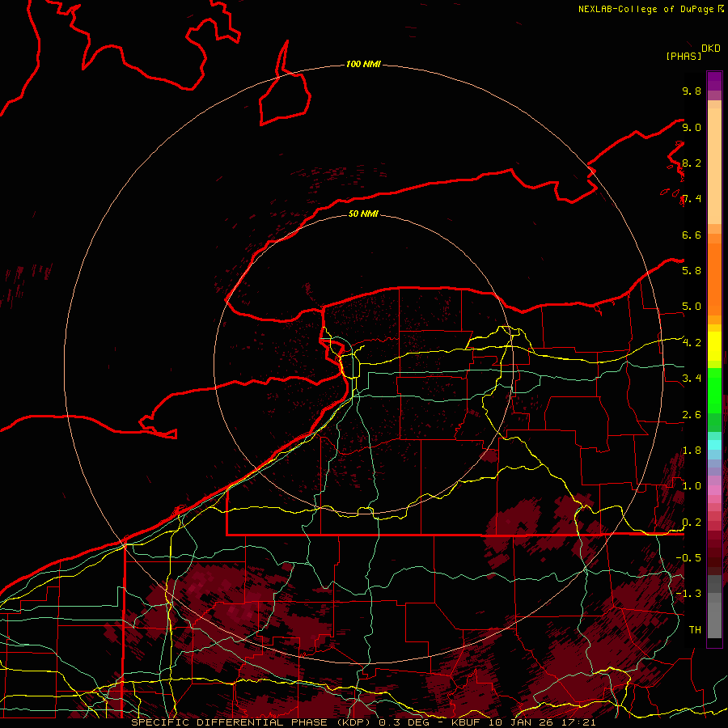The width and height of the screenshot is (728, 728).
Task: Click the 9.8 value on the scale
Action: 692,91
